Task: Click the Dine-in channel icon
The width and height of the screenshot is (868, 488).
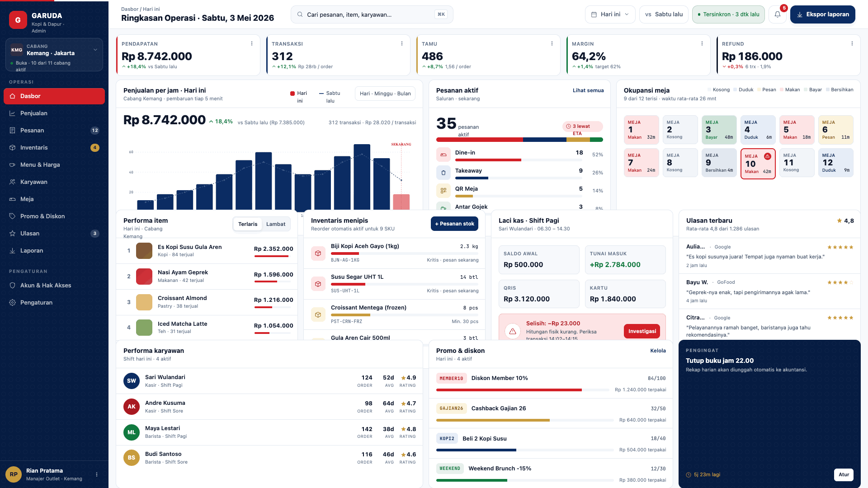Action: click(443, 155)
